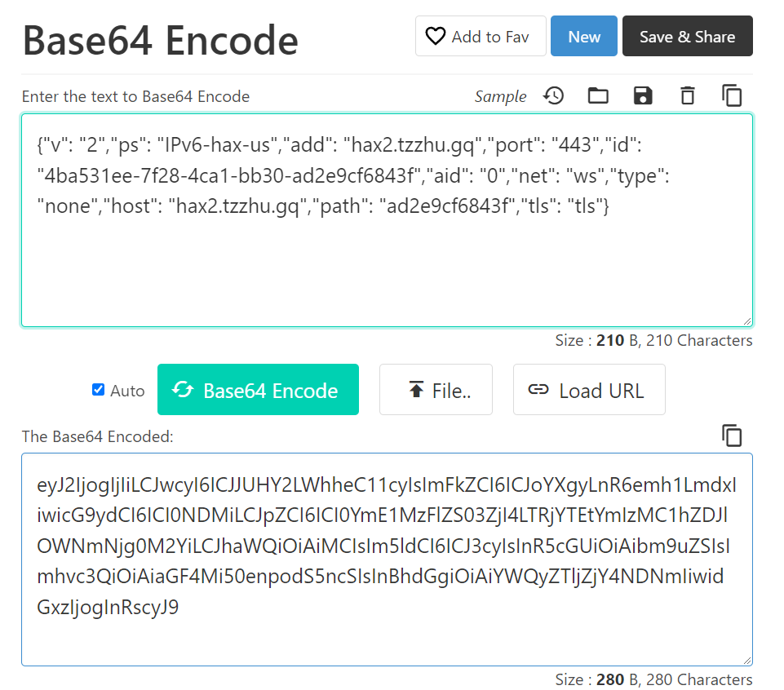Click inside the input JSON text area
This screenshot has height=690, width=784.
coord(386,261)
